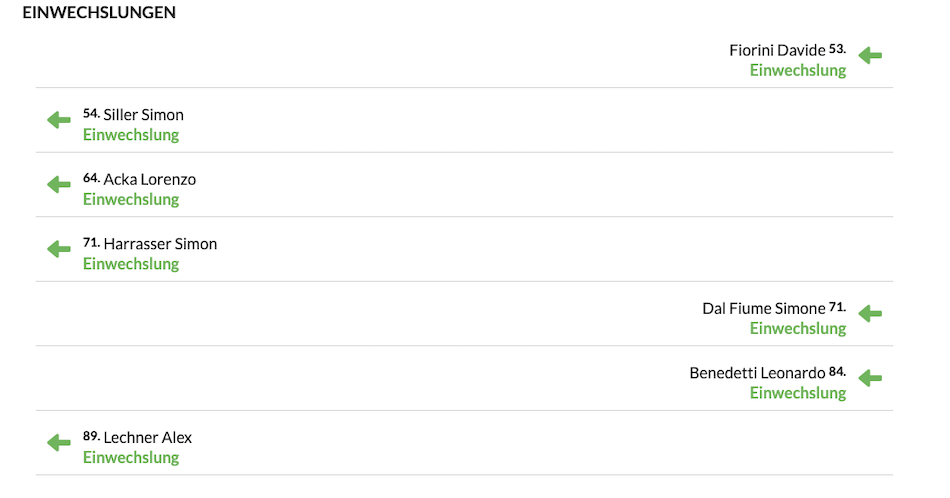The image size is (950, 498).
Task: Click the green arrow beside Acka Lorenzo
Action: click(x=59, y=185)
